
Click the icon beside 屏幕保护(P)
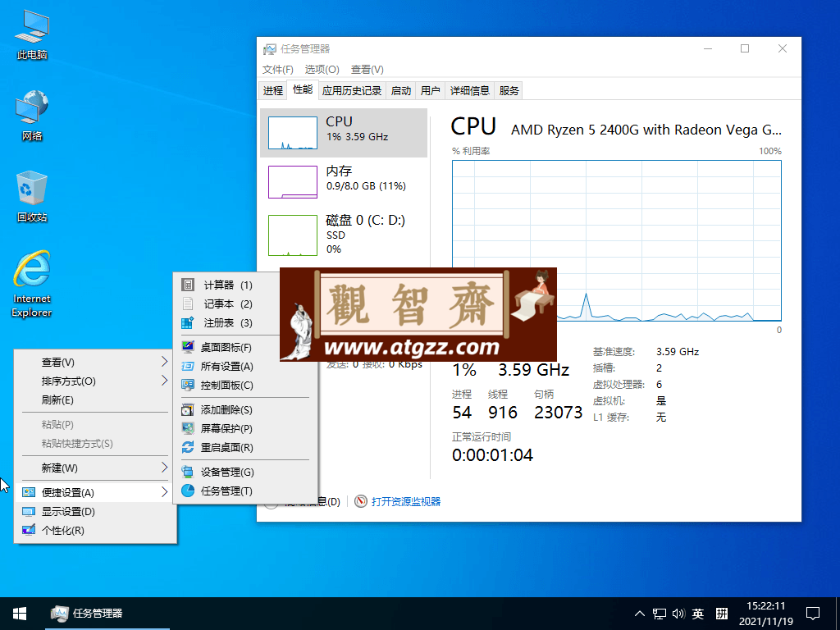pyautogui.click(x=188, y=428)
